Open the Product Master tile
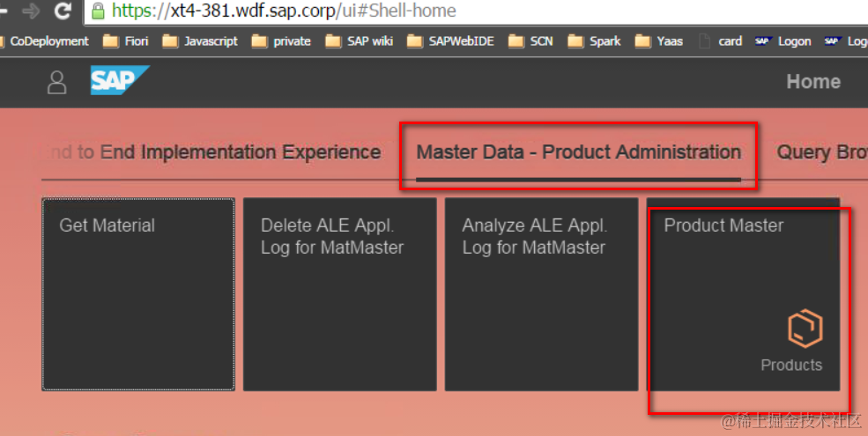The width and height of the screenshot is (868, 436). pos(744,294)
